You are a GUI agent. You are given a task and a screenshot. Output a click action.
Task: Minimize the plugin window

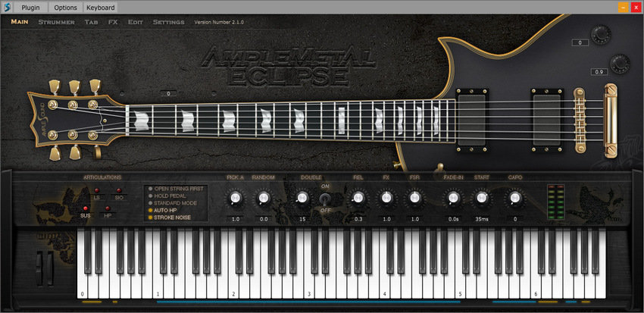(623, 8)
